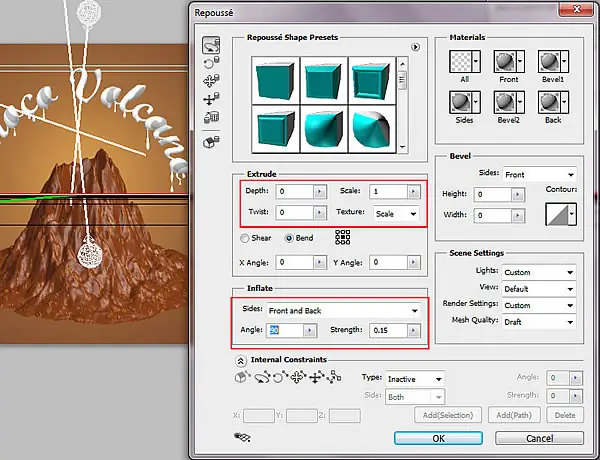Viewport: 600px width, 460px height.
Task: Select the mesh roll tool icon
Action: (x=211, y=63)
